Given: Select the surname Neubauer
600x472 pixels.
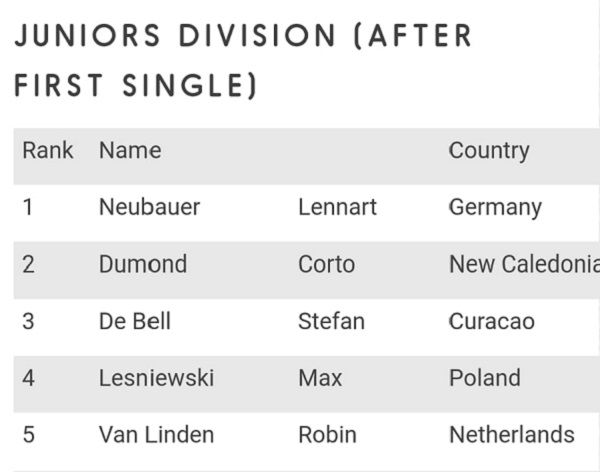Looking at the screenshot, I should [x=149, y=207].
